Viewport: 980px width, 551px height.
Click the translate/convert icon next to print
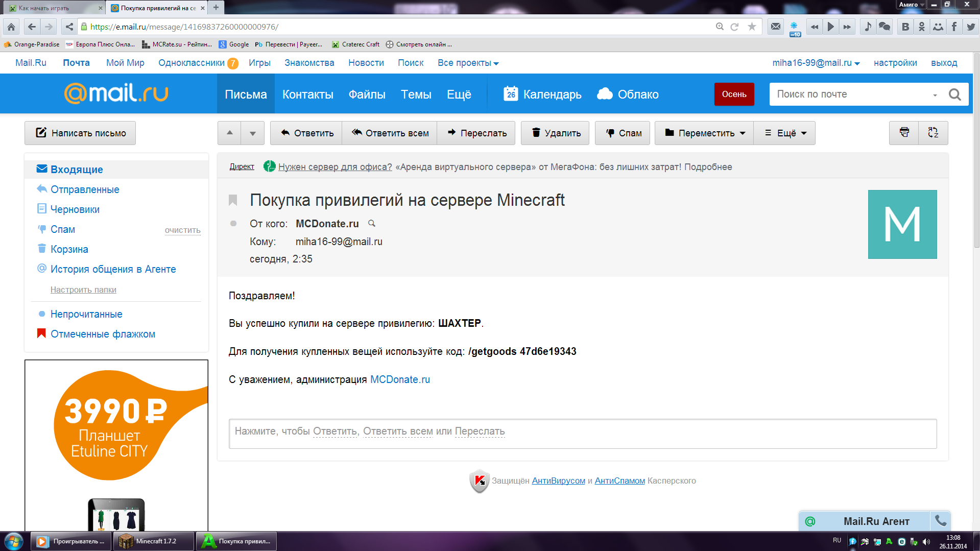pos(933,133)
